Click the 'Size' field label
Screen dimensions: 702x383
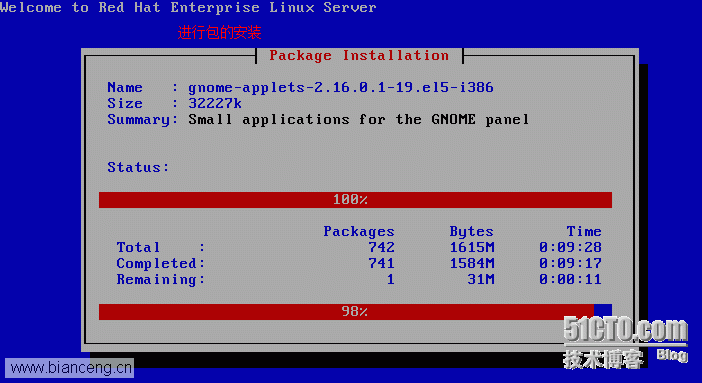tap(125, 103)
